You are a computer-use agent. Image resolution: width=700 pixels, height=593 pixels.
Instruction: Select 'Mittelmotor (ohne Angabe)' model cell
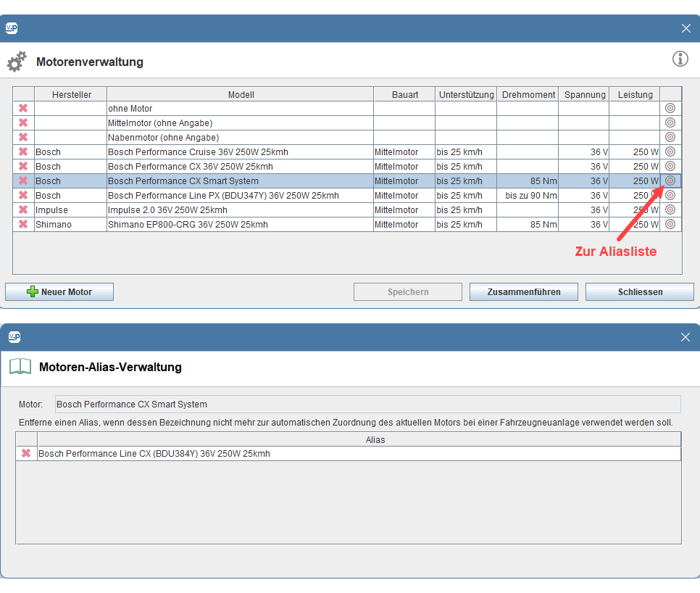click(240, 123)
